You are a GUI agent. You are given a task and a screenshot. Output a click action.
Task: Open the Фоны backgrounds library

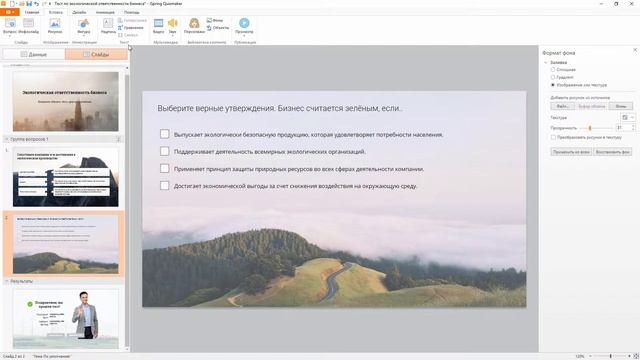pos(215,20)
